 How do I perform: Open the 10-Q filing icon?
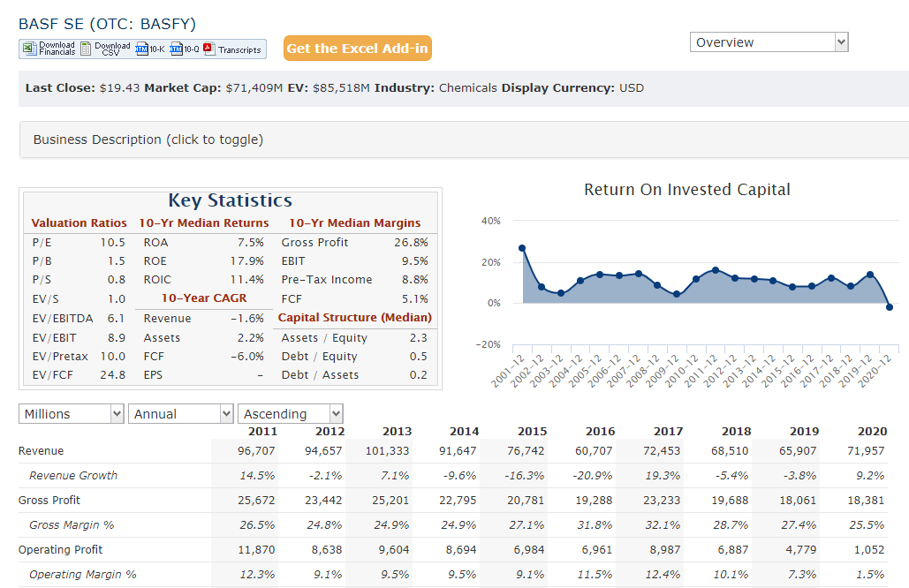177,49
